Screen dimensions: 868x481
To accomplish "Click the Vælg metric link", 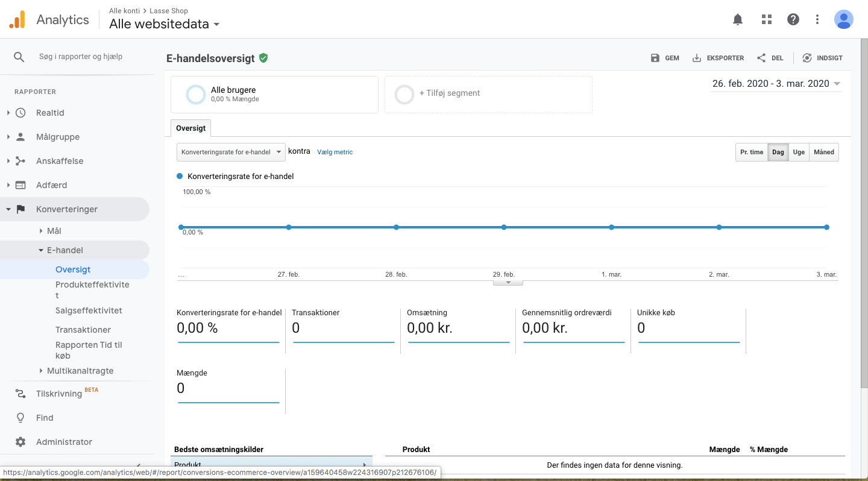I will [335, 152].
